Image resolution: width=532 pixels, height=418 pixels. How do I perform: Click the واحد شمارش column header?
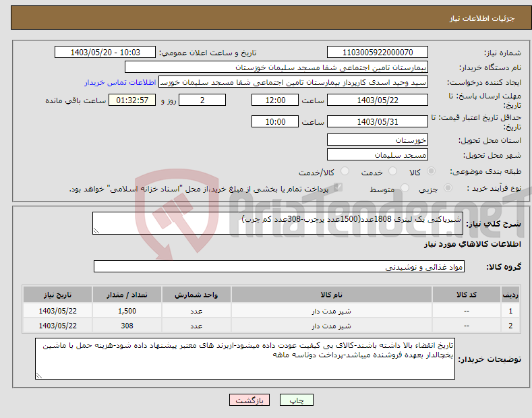(x=196, y=295)
